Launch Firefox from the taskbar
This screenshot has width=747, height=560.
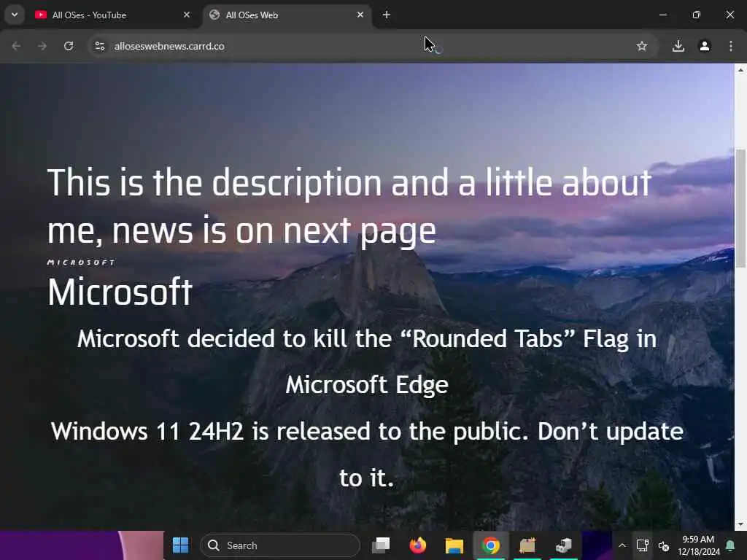418,545
